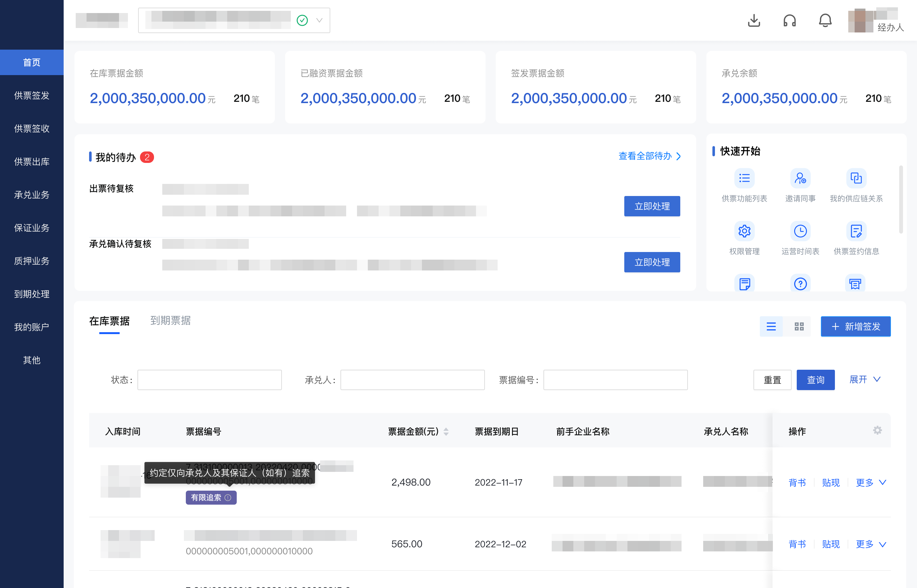Sort by 票据金额 column arrows
This screenshot has width=917, height=588.
(446, 431)
